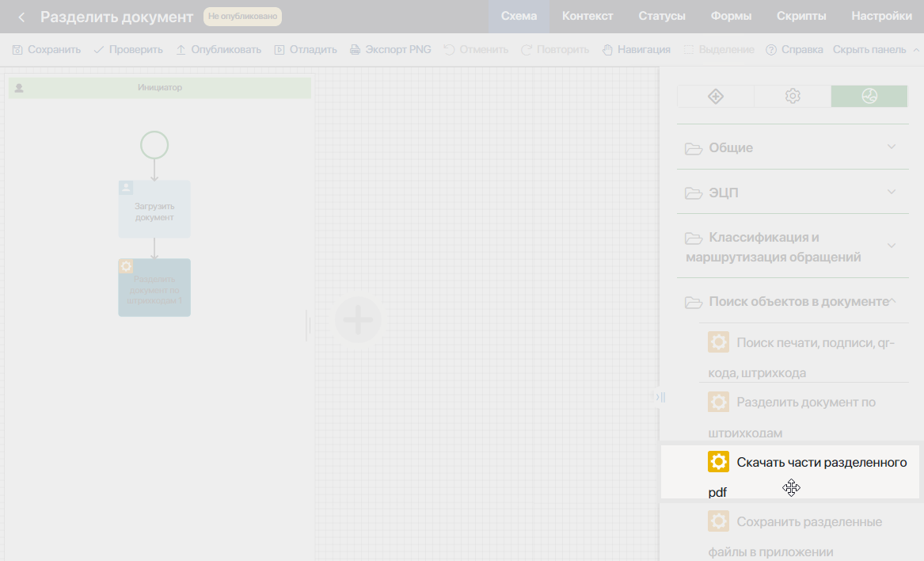Click the Проверить button

[x=128, y=50]
